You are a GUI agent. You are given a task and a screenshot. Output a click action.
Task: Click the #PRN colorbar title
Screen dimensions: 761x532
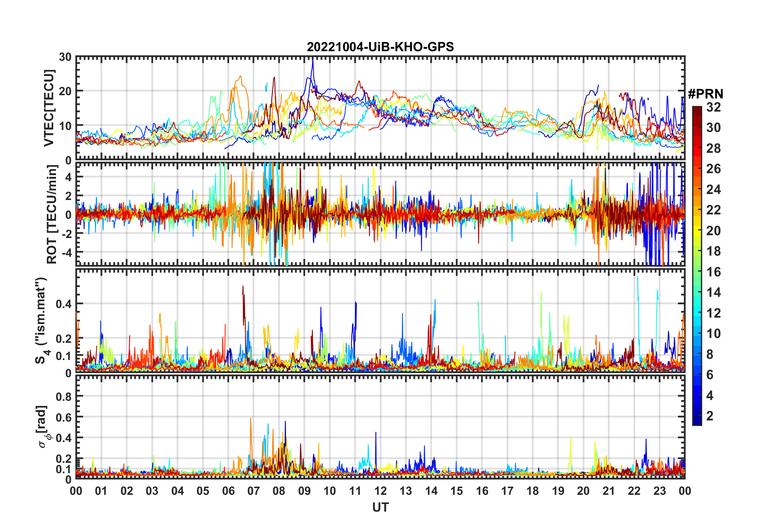click(x=705, y=94)
